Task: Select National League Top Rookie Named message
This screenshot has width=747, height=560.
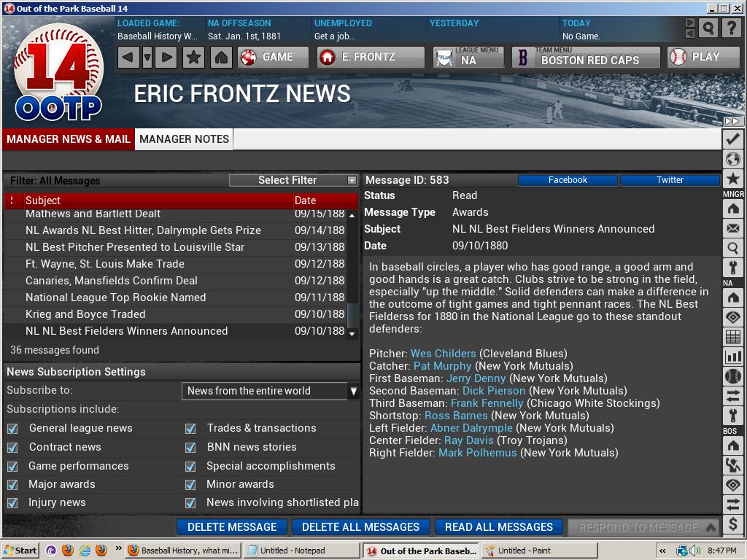Action: (x=177, y=297)
